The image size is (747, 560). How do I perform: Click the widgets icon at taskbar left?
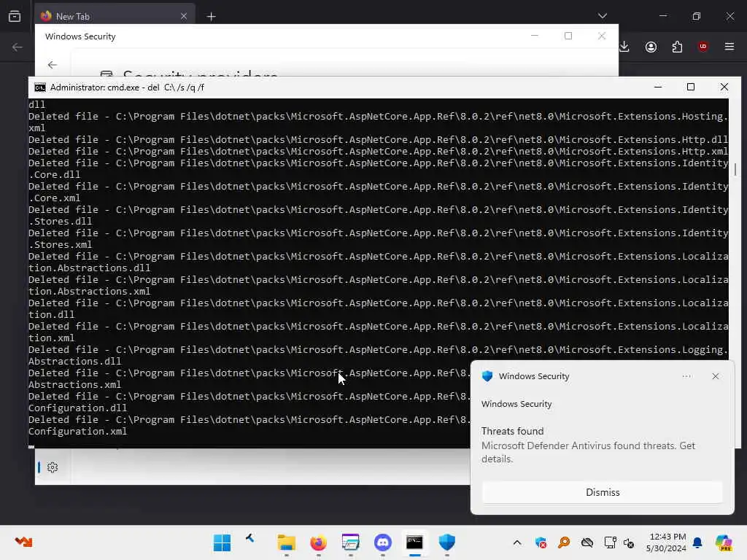pos(23,542)
